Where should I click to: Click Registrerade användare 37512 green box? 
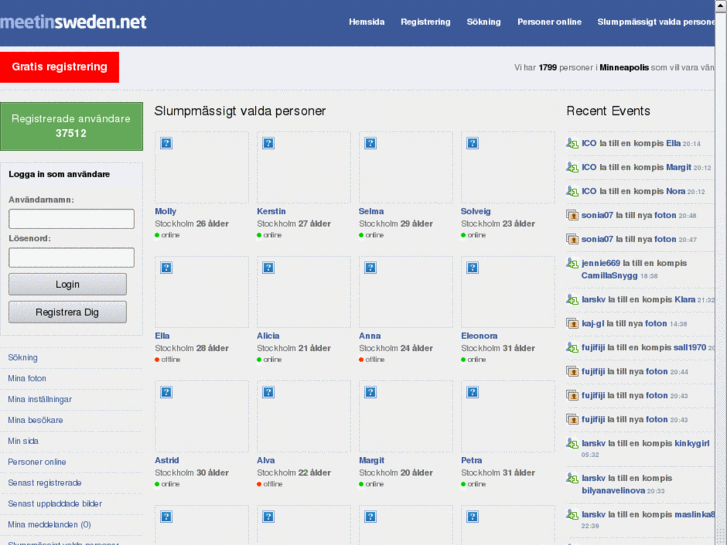pyautogui.click(x=71, y=126)
